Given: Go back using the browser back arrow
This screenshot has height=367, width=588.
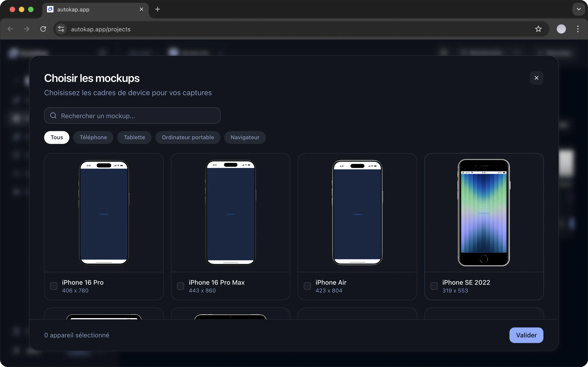Looking at the screenshot, I should 10,29.
